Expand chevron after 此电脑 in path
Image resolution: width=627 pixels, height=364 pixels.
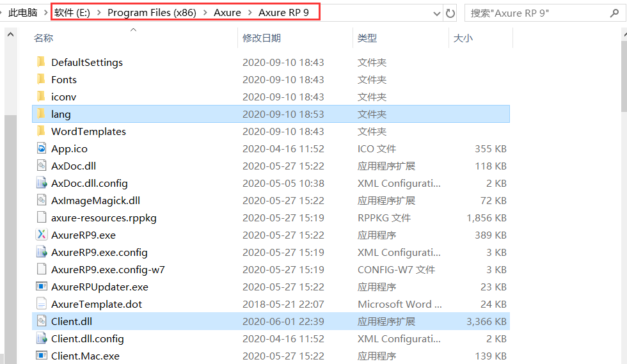tap(45, 13)
